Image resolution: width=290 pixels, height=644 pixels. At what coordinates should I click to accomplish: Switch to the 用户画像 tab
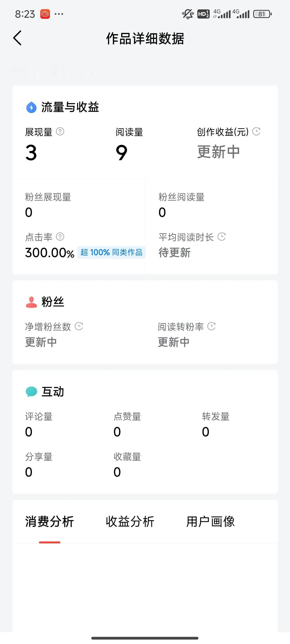(x=211, y=522)
